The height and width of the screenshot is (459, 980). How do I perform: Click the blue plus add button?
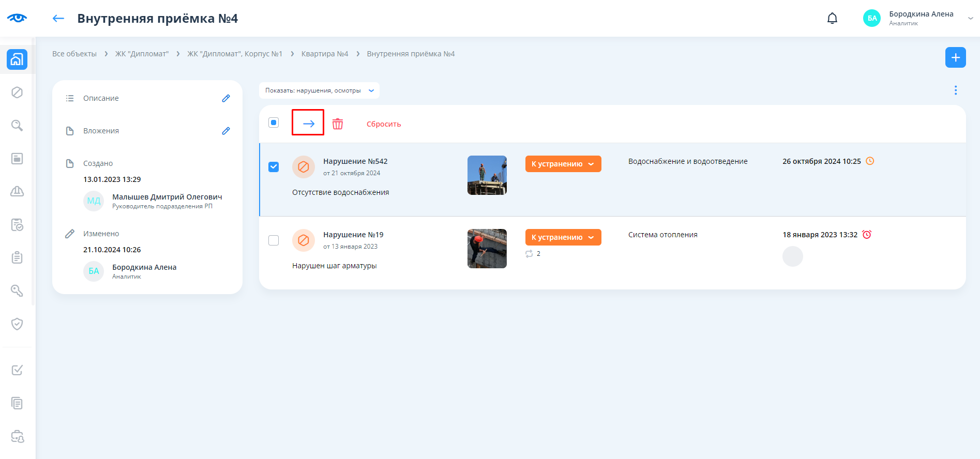(x=955, y=57)
